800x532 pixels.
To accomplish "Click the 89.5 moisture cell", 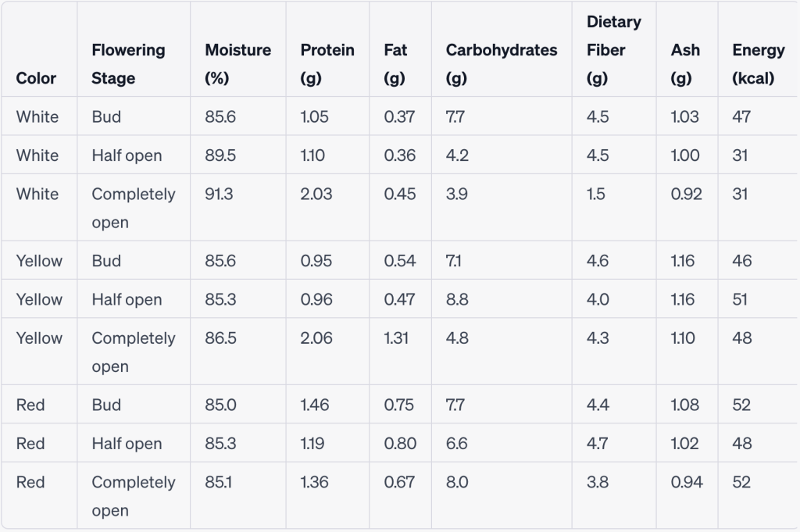I will [220, 155].
